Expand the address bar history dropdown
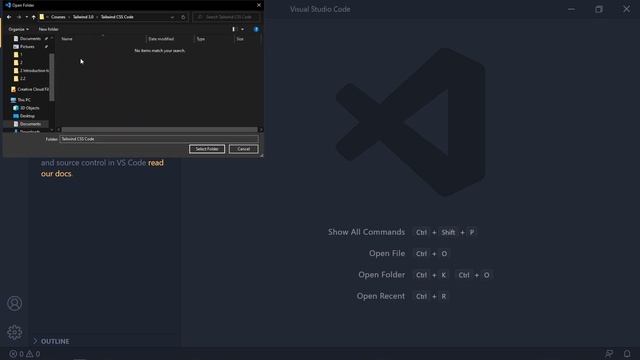This screenshot has height=360, width=640. pos(172,17)
